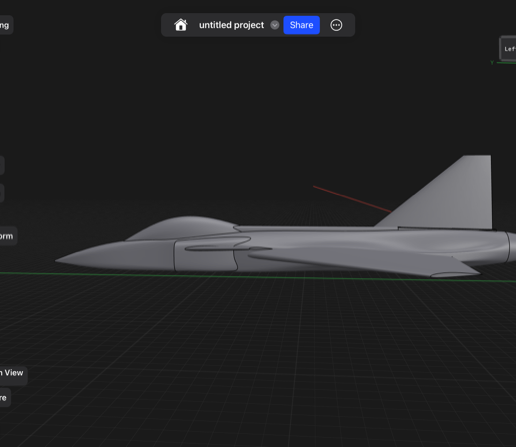Click the blue Share button

click(301, 25)
